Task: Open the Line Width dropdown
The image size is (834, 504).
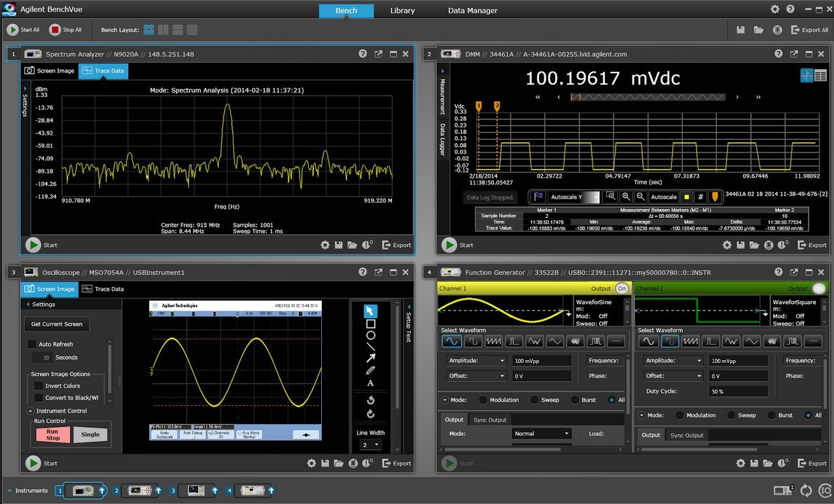Action: pyautogui.click(x=370, y=445)
